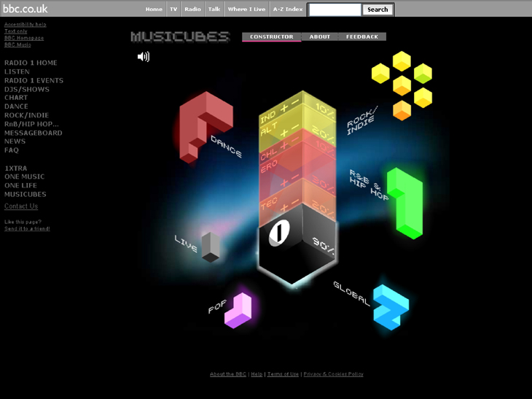532x399 pixels.
Task: Click the Search button
Action: pyautogui.click(x=378, y=9)
